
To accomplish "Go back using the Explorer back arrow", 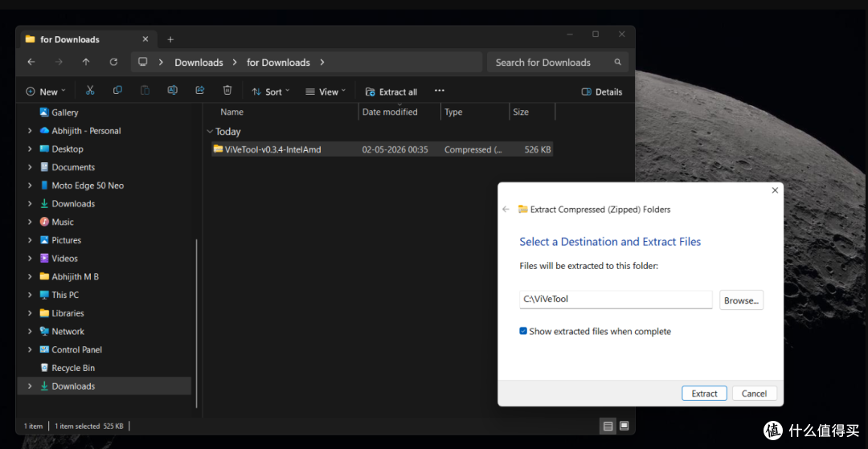I will 31,62.
